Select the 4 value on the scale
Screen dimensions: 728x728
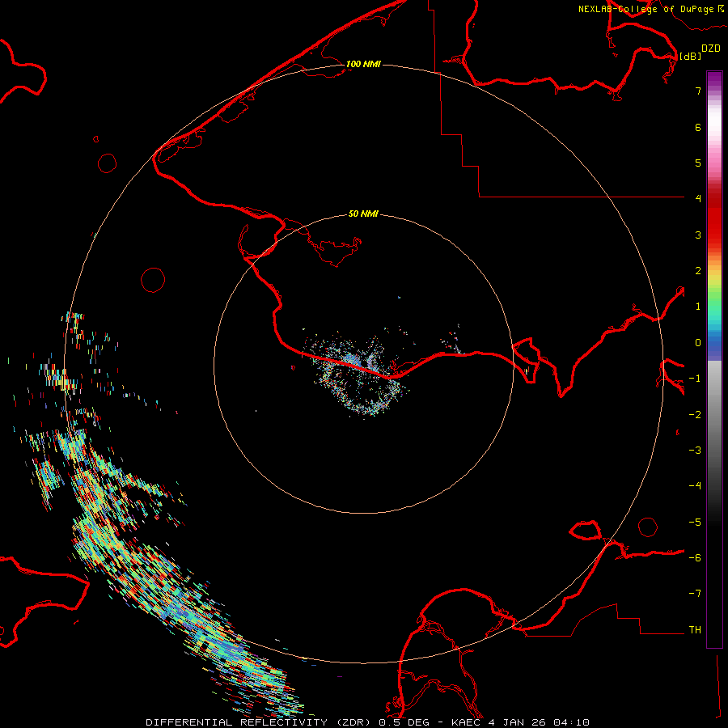tap(698, 199)
